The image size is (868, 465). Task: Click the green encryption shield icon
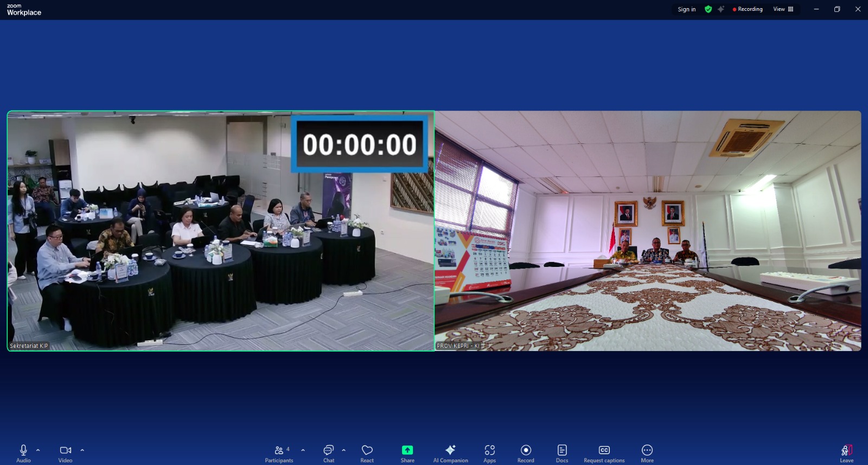coord(708,9)
